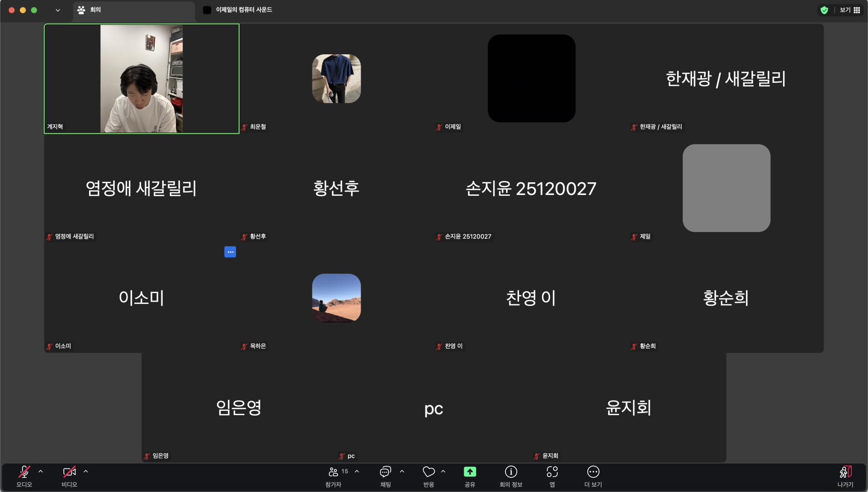
Task: Select the pc participant tile
Action: [x=434, y=407]
